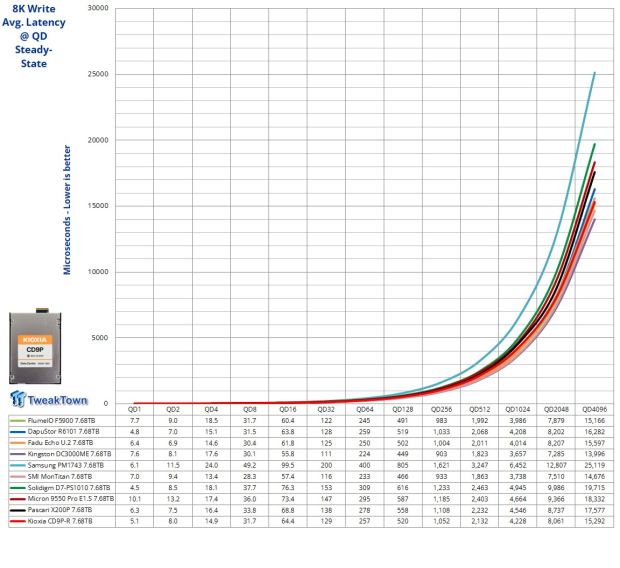Click the Kioxia CD9P-R red legend swatch

pos(18,521)
